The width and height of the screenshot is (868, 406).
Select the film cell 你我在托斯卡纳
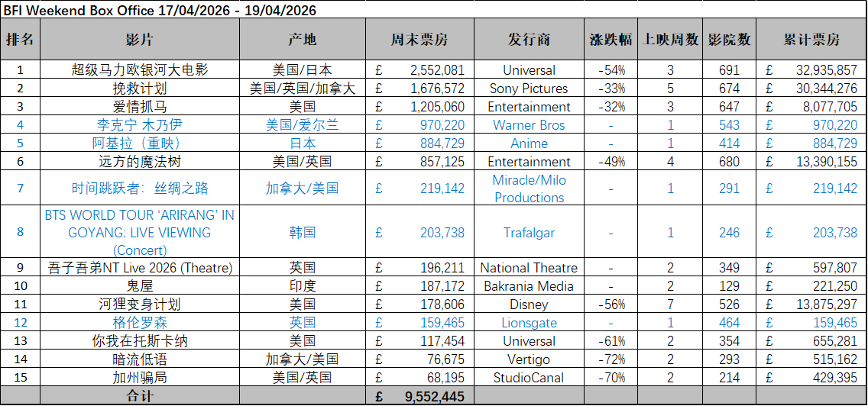click(140, 341)
